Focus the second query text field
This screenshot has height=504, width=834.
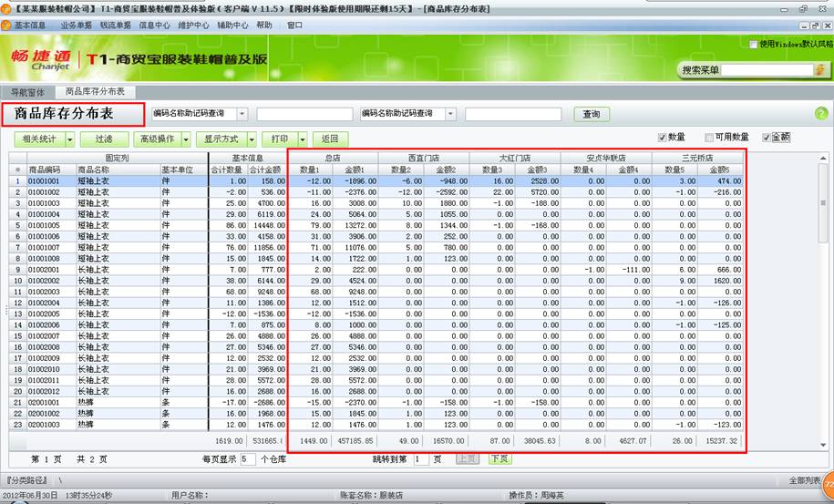click(x=513, y=114)
